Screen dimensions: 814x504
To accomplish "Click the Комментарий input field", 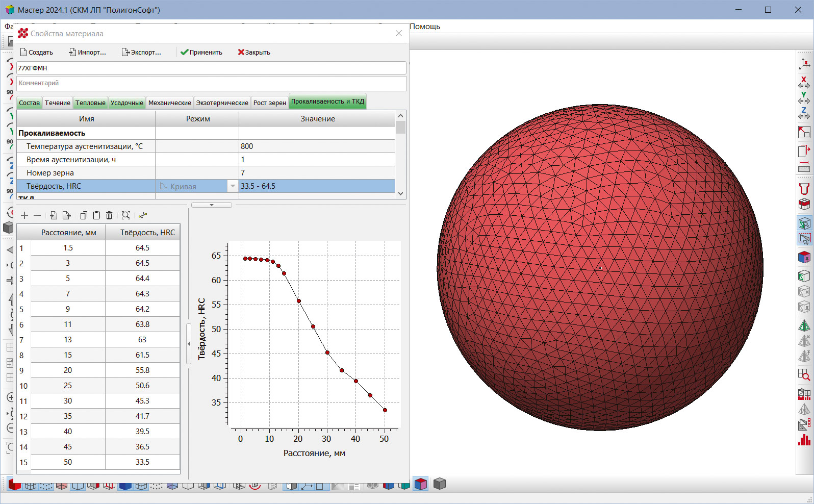I will click(x=211, y=83).
